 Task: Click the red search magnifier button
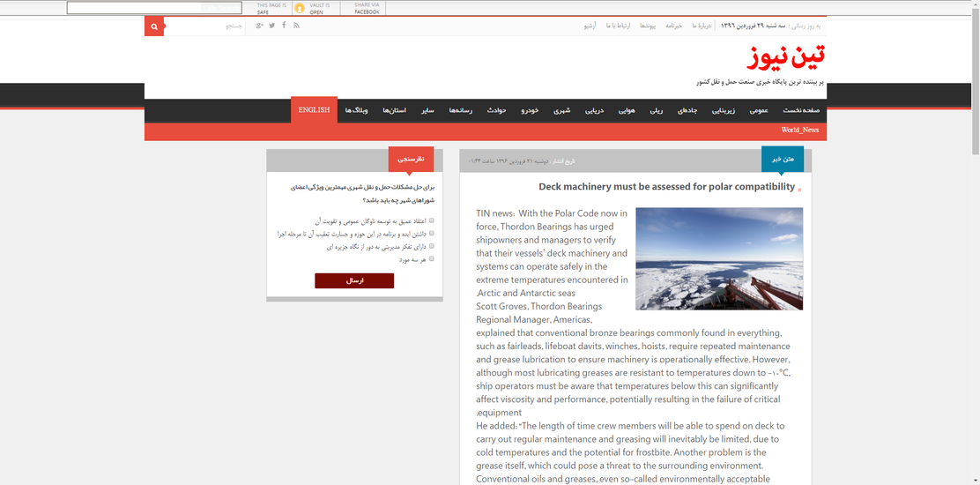click(153, 26)
